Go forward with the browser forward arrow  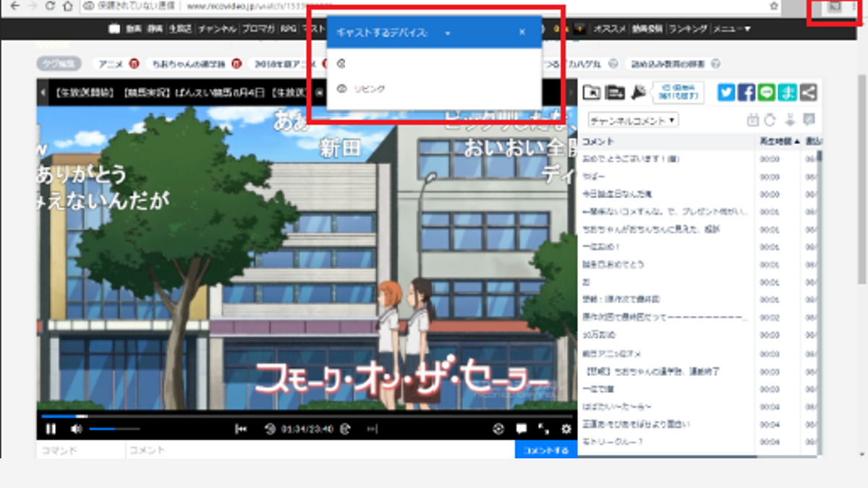pos(32,6)
